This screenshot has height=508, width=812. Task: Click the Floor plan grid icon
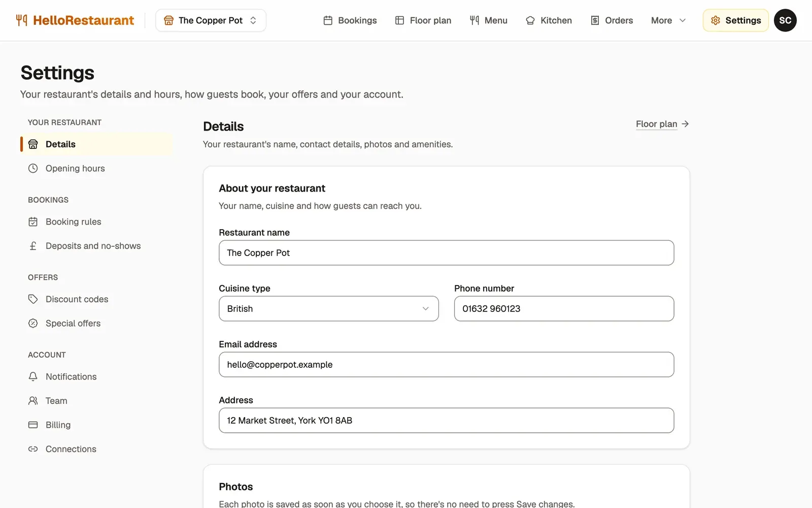(x=399, y=20)
